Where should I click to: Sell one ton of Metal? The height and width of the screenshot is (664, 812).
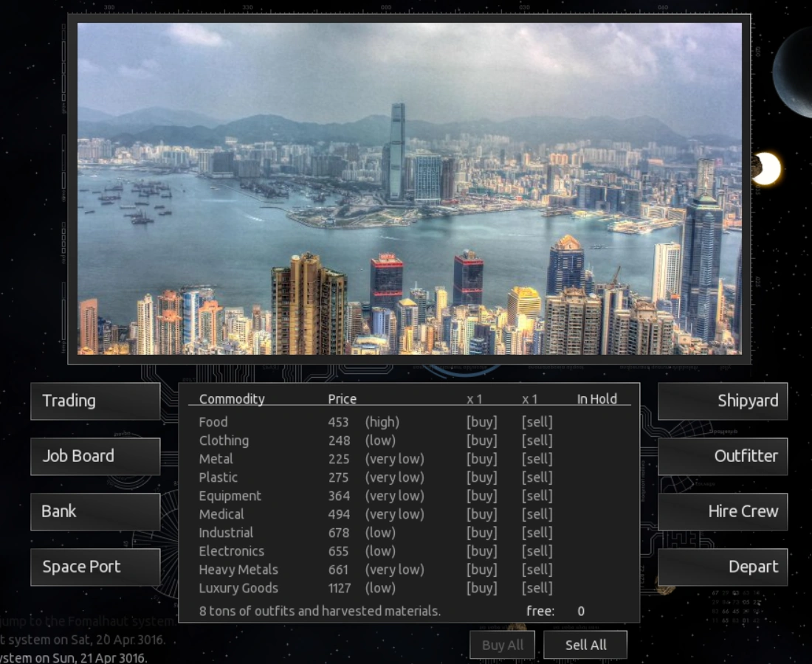(537, 459)
